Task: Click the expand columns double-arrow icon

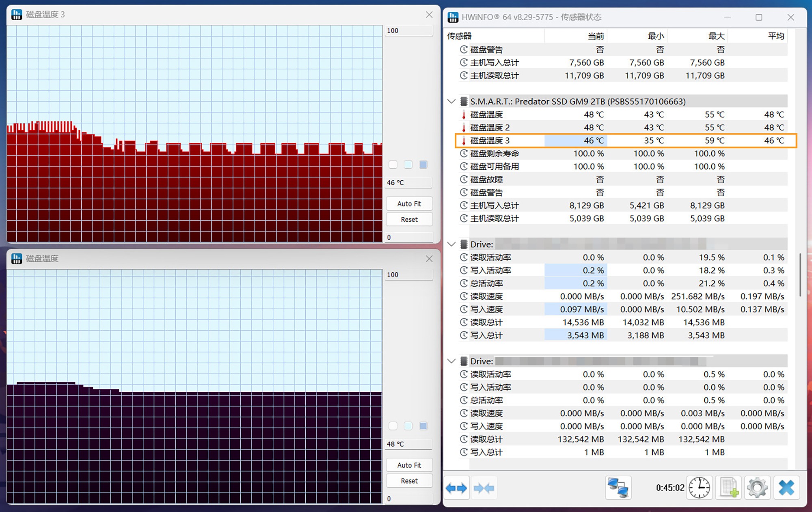Action: coord(456,488)
